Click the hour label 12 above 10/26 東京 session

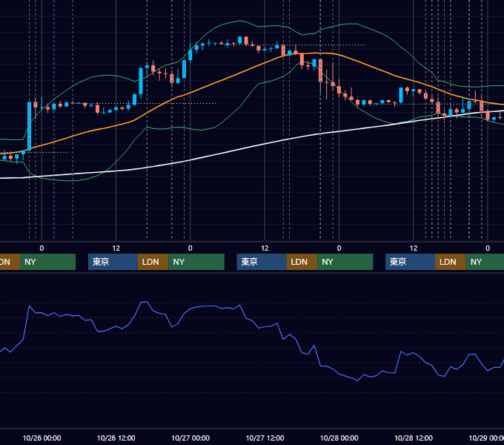(116, 248)
